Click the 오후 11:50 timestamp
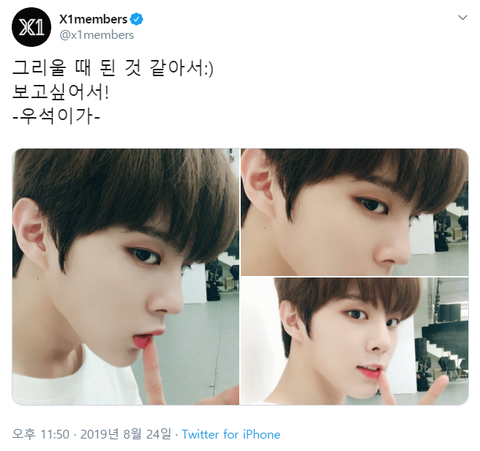 point(41,434)
